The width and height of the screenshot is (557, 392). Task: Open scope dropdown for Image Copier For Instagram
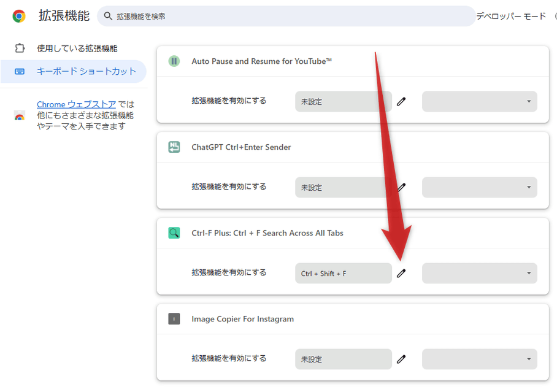point(480,359)
